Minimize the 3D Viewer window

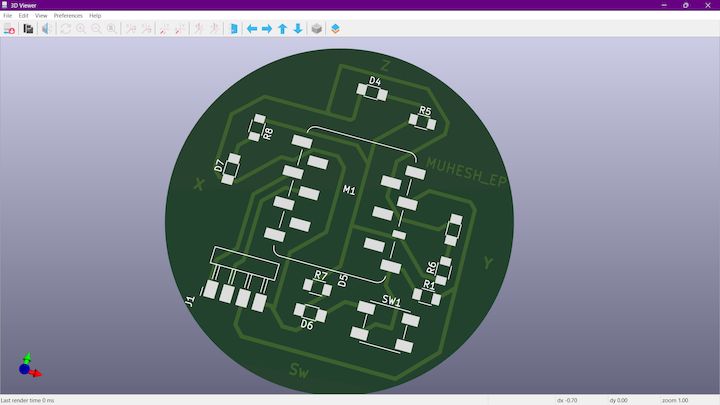pyautogui.click(x=664, y=5)
